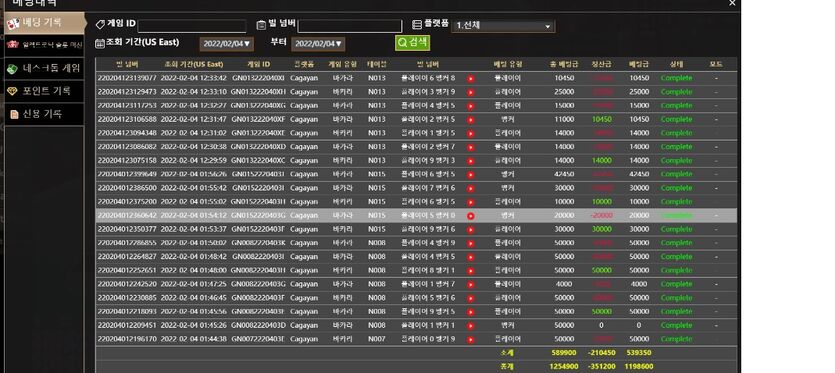Image resolution: width=835 pixels, height=373 pixels.
Task: Play the replay for the 12:31:47 bet row
Action: tap(471, 120)
